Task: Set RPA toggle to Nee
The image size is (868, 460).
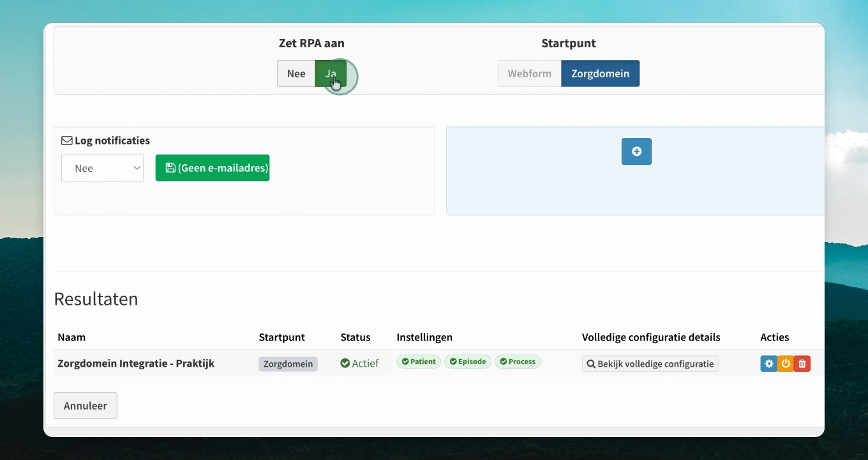Action: pos(296,73)
